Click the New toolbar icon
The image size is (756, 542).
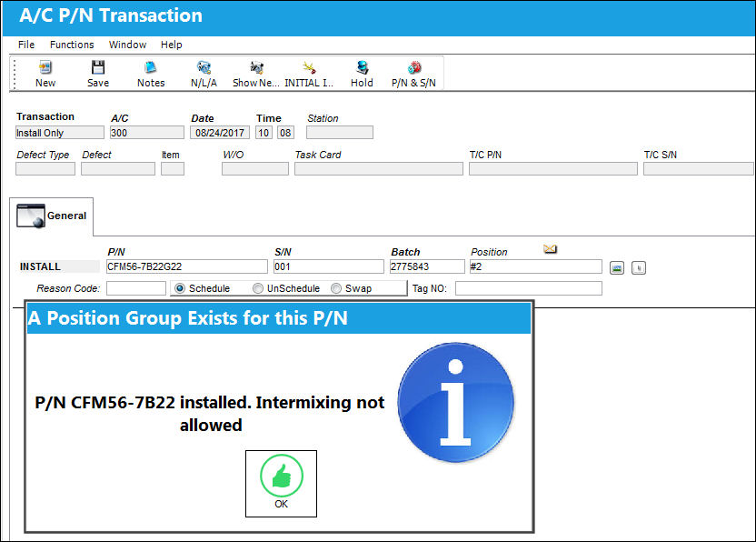[45, 67]
